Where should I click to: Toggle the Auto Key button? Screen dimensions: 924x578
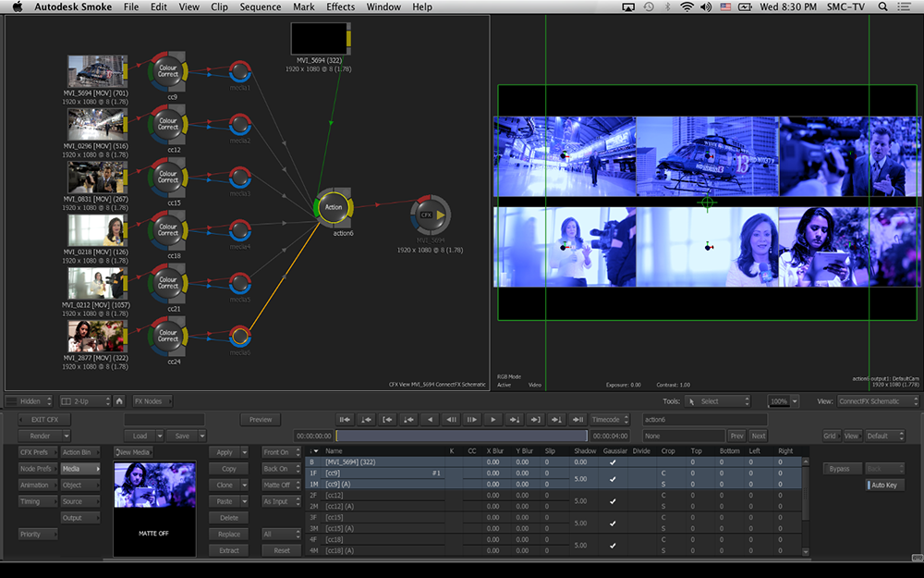pyautogui.click(x=885, y=485)
